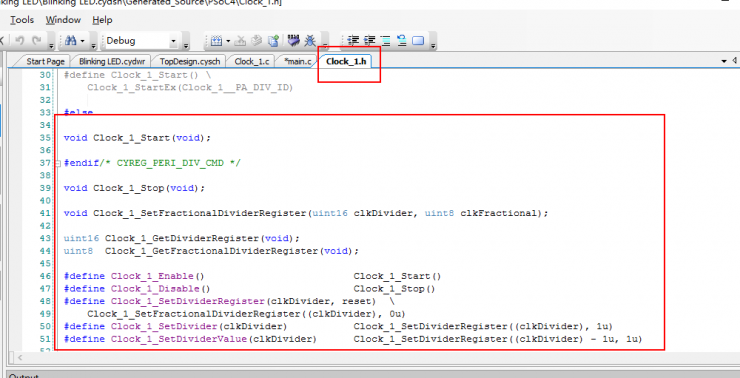Click the blue rectangle toolbar icon
This screenshot has height=378, width=740.
(x=418, y=41)
